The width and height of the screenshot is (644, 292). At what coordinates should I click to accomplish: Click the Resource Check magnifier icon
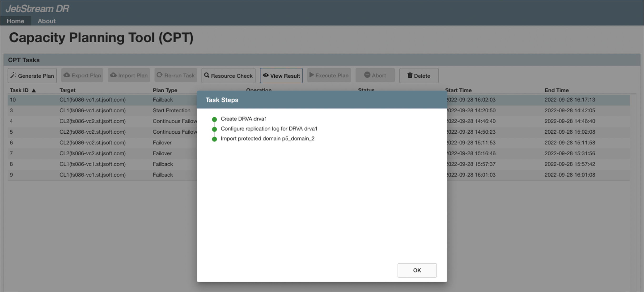click(207, 75)
